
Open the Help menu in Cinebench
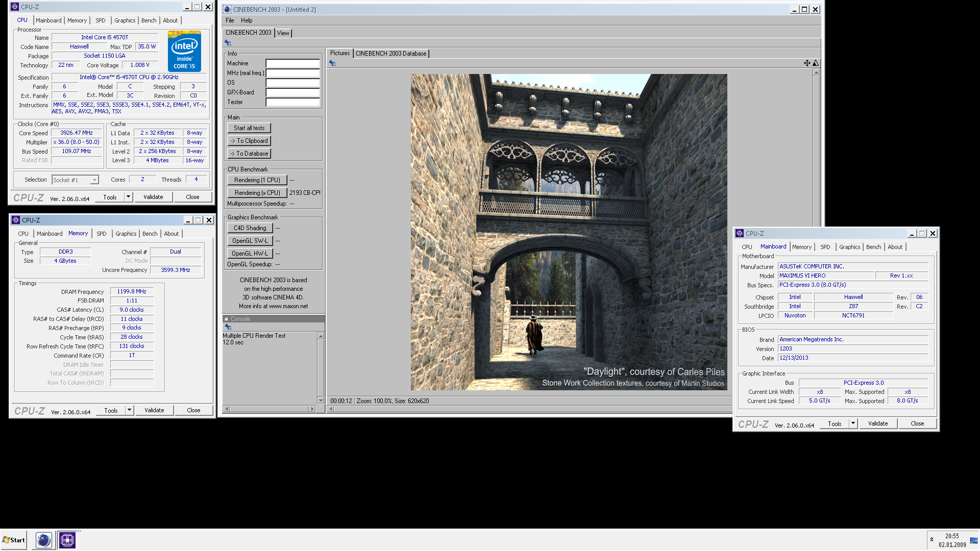pos(247,20)
